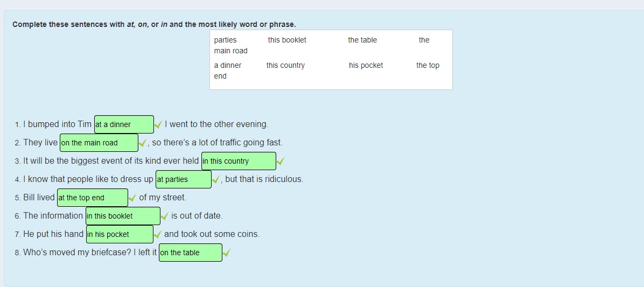644x287 pixels.
Task: Click the green checkmark after 'at a dinner'
Action: pos(158,124)
